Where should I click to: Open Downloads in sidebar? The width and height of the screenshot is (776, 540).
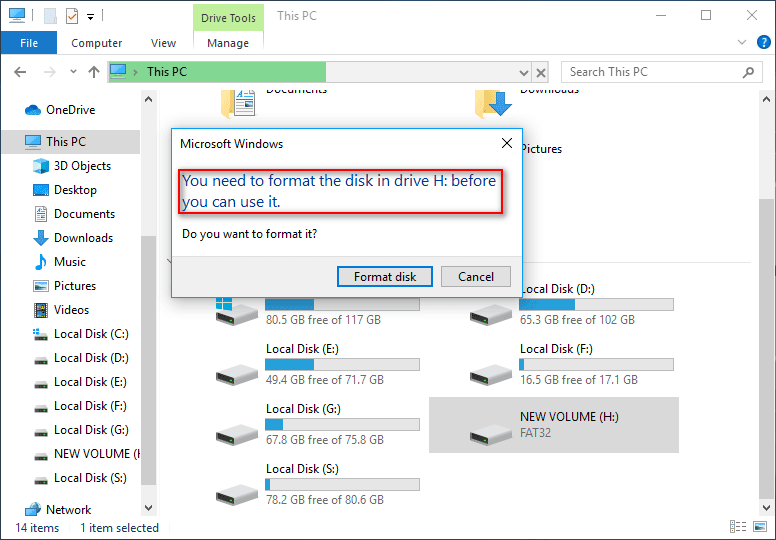pos(83,238)
